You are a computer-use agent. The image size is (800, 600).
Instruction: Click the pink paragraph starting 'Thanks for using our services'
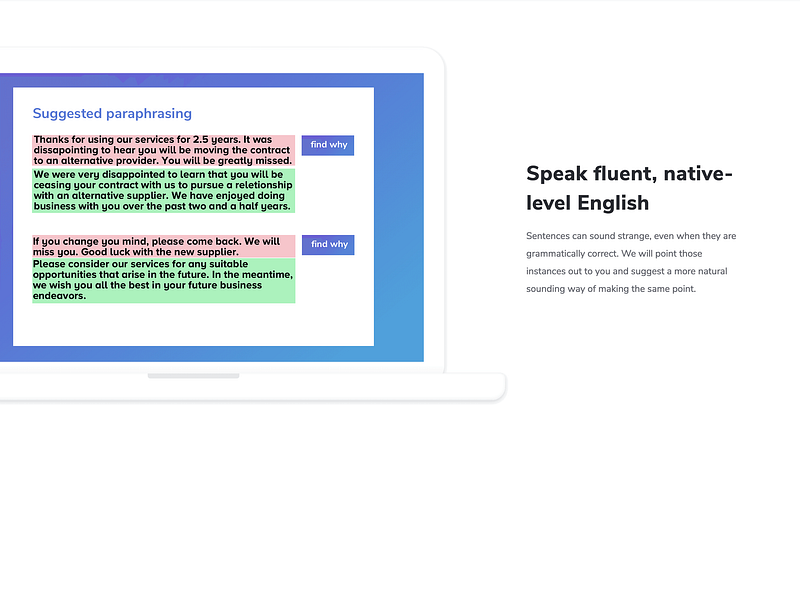pos(163,150)
